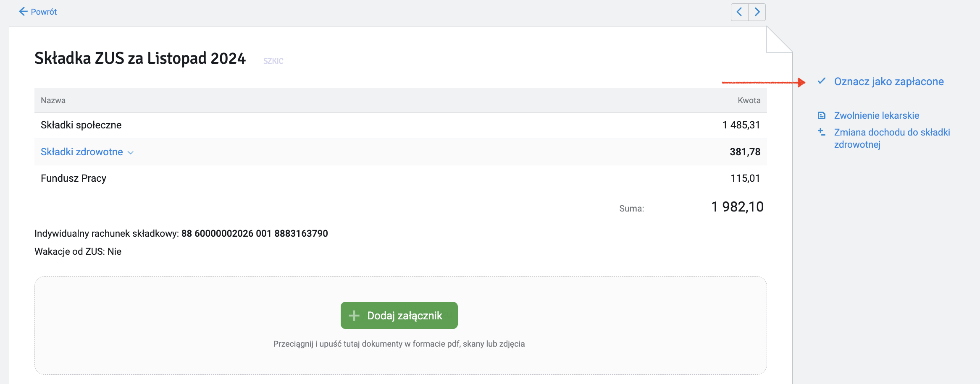Open Zmiana dochodu do składki zdrowotnej
The height and width of the screenshot is (384, 980).
(892, 138)
